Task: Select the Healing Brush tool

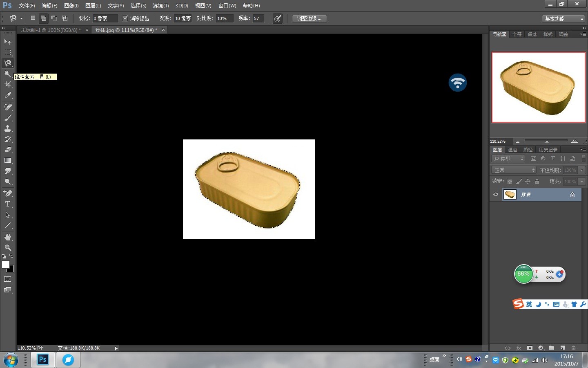Action: click(8, 107)
